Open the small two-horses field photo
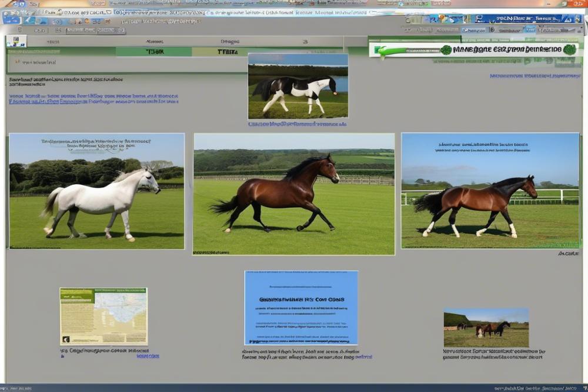The height and width of the screenshot is (392, 588). (x=486, y=327)
